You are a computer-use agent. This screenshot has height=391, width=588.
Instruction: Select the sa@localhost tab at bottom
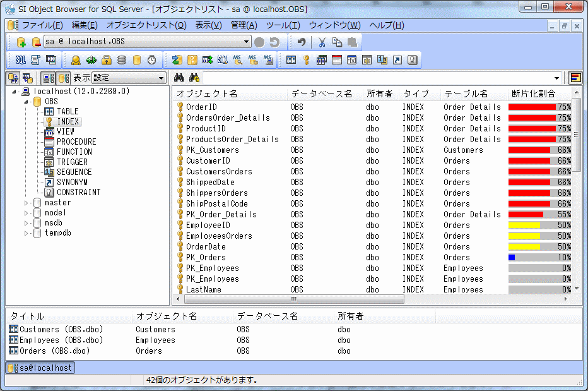pyautogui.click(x=40, y=368)
